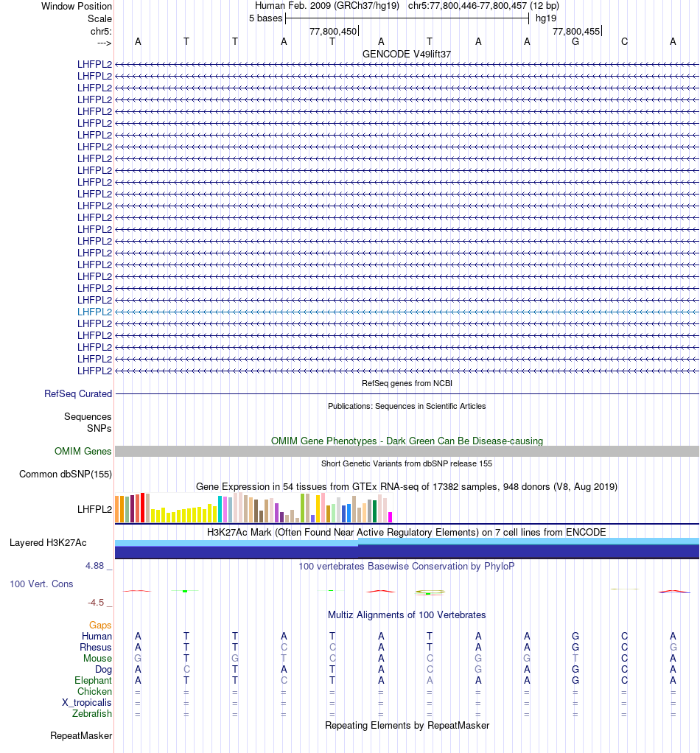Click the dark blue H3K27Ac signal band
Viewport: 700px width, 753px height.
coord(407,551)
